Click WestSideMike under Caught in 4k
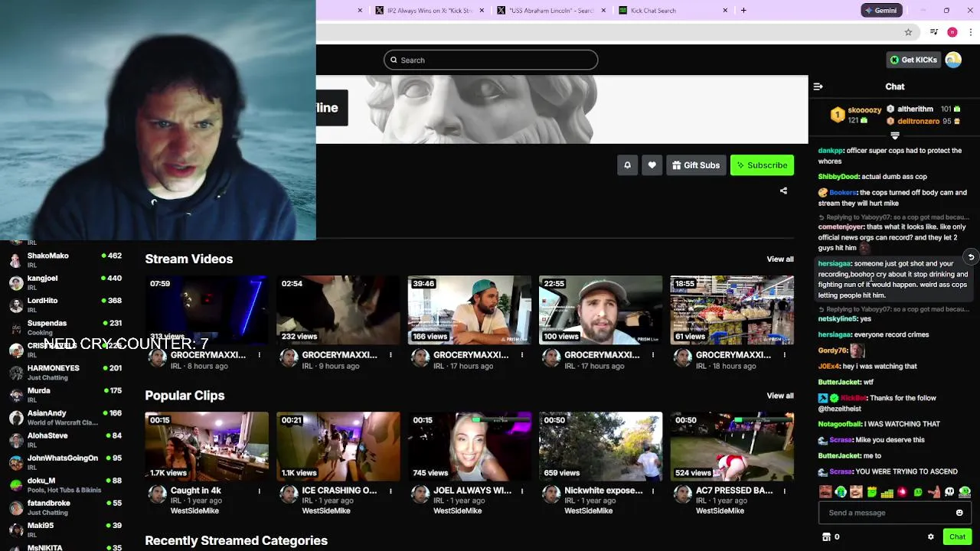 tap(194, 510)
